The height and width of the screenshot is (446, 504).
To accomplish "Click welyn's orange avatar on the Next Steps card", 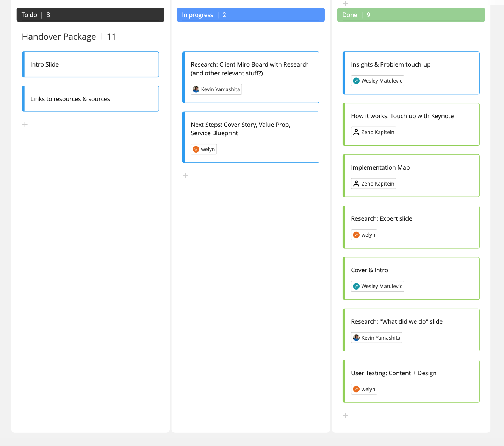I will (195, 149).
